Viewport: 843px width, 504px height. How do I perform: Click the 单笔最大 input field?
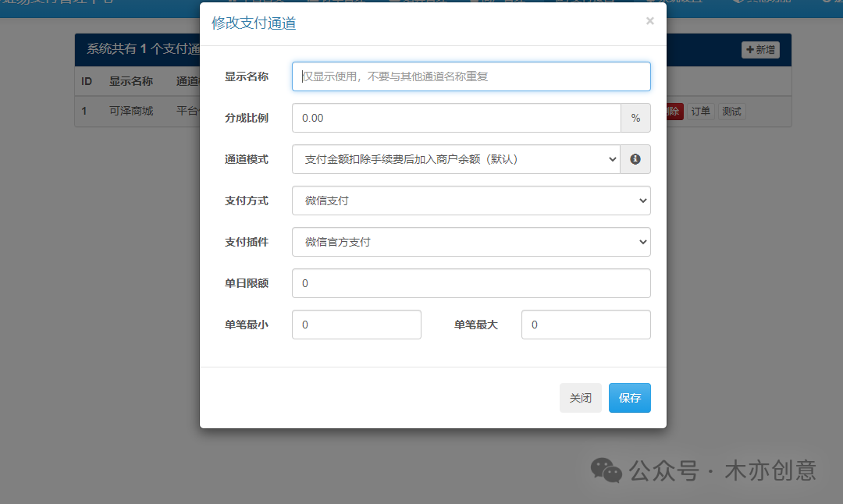(x=585, y=324)
